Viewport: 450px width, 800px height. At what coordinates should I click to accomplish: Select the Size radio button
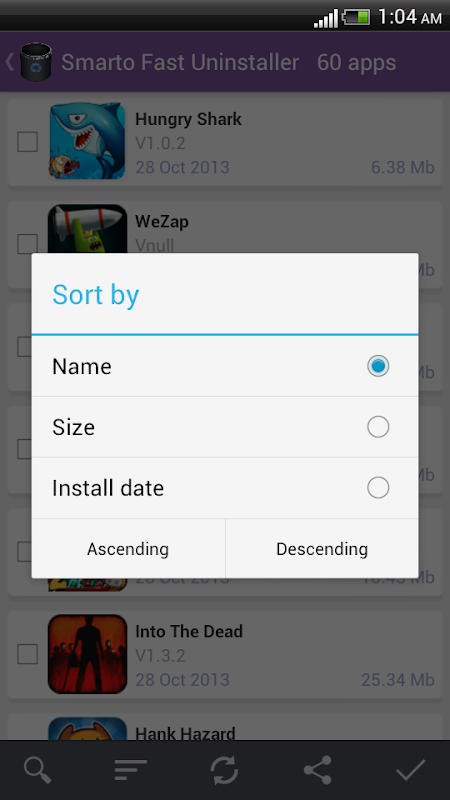click(378, 427)
